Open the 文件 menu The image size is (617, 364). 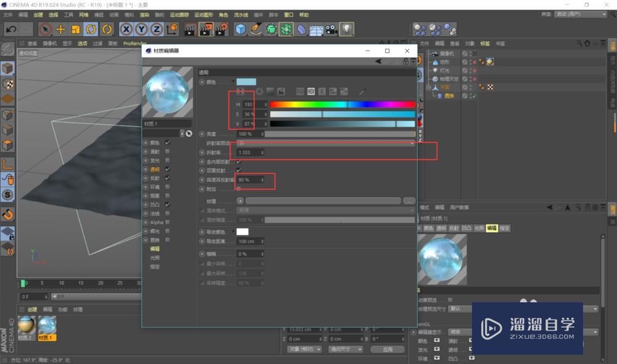(x=8, y=15)
